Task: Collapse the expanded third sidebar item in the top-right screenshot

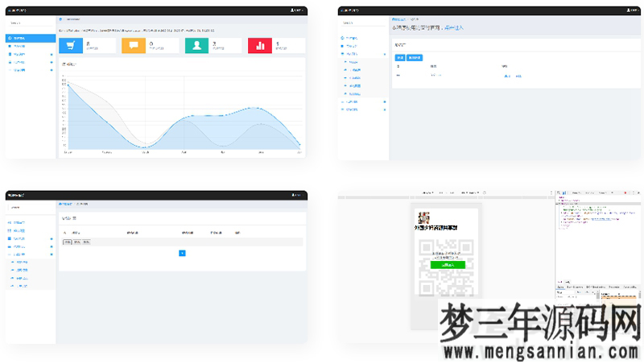Action: tap(385, 54)
